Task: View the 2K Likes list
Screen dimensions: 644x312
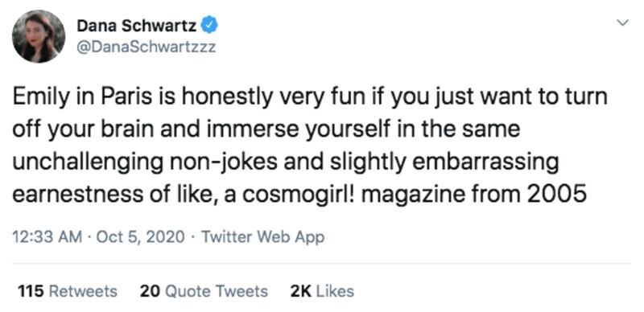Action: point(322,291)
